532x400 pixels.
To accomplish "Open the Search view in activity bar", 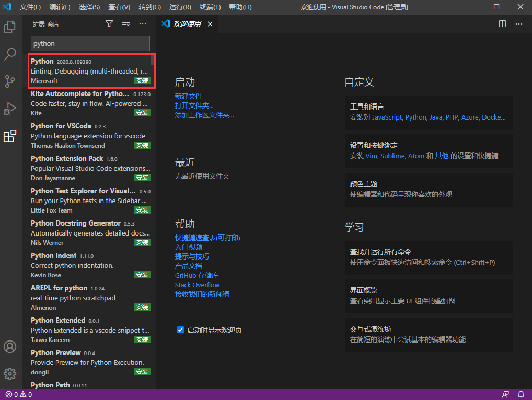I will click(10, 54).
